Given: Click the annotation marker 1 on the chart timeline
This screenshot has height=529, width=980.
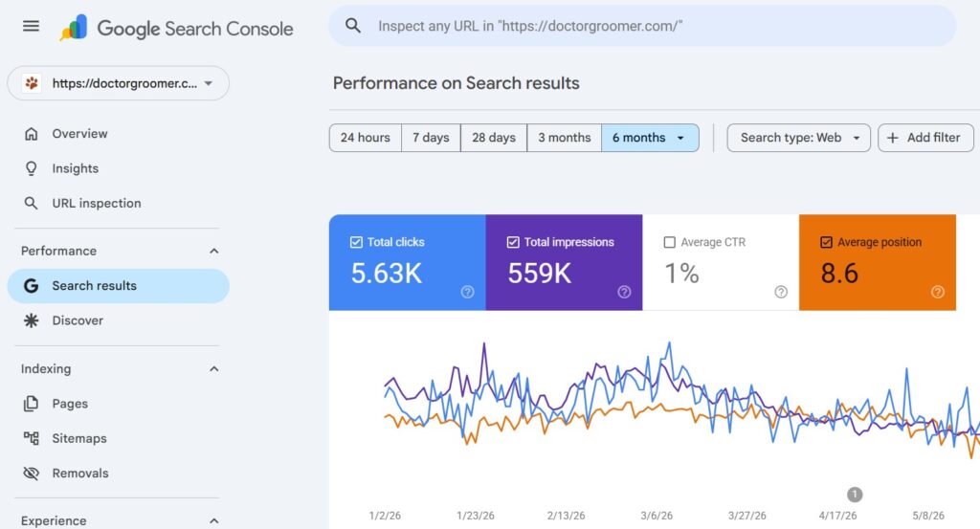Looking at the screenshot, I should click(x=855, y=495).
